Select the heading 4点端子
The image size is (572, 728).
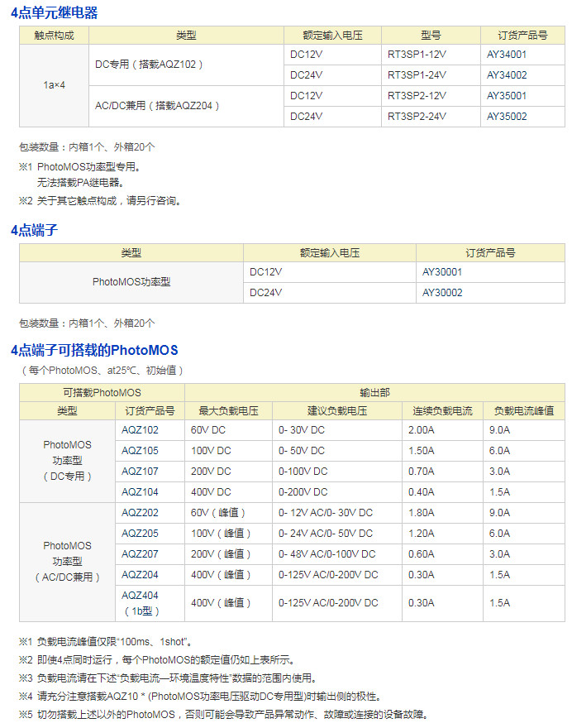[x=35, y=230]
